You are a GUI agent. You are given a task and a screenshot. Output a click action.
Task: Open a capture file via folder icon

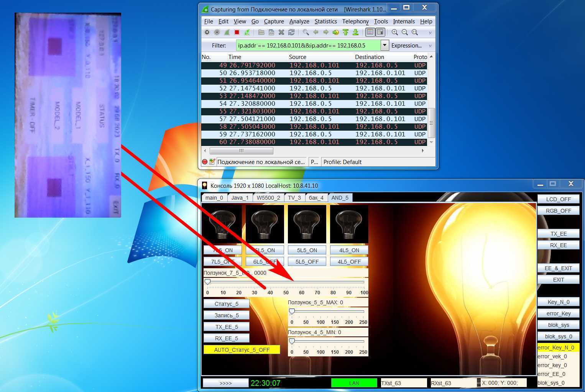tap(261, 33)
